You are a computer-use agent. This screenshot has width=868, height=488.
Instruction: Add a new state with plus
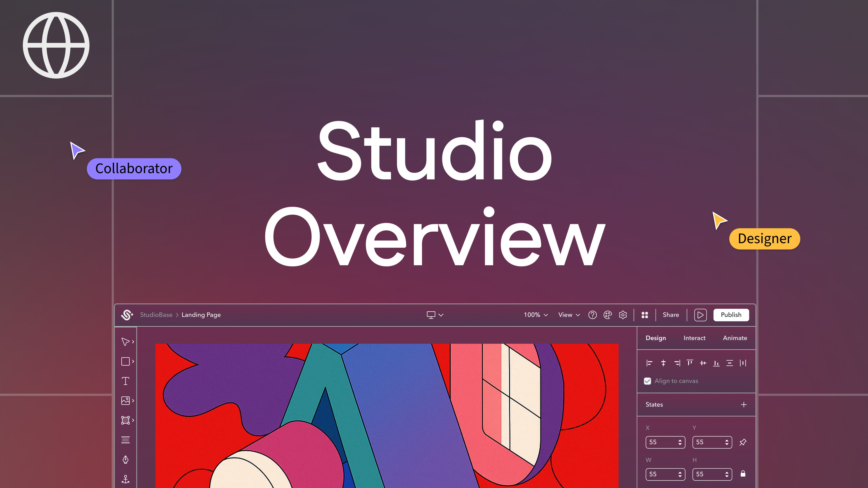pos(744,404)
